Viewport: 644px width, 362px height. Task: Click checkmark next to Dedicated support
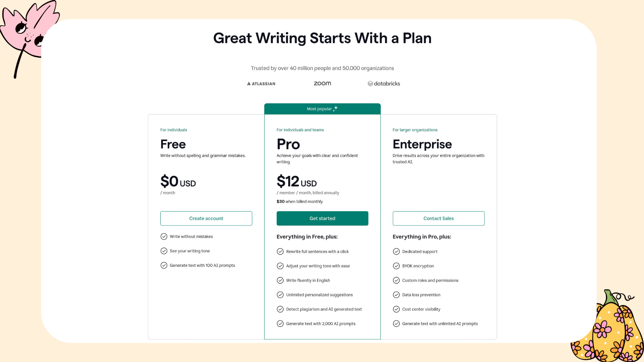click(396, 251)
